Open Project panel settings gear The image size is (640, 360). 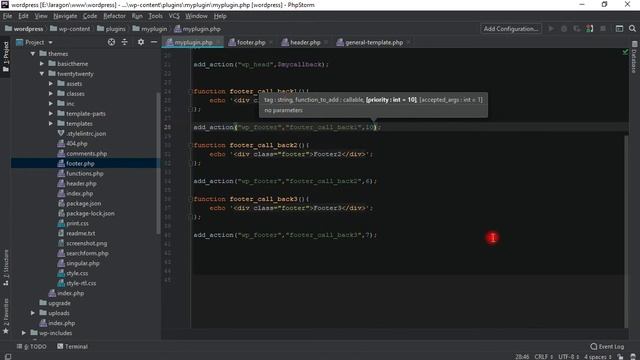click(141, 42)
